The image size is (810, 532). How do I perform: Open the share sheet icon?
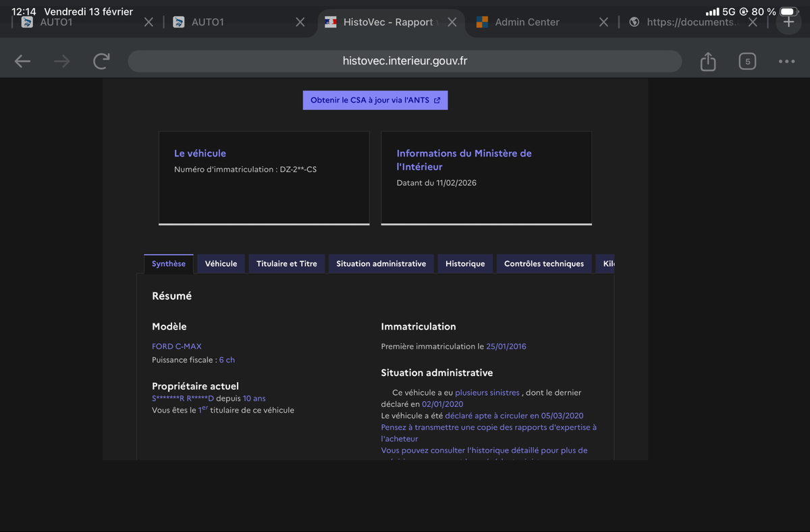pos(707,62)
